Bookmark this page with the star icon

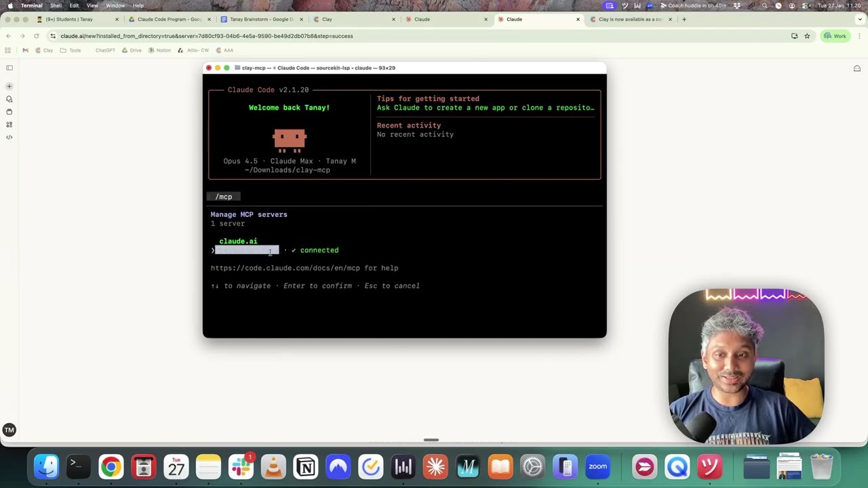(x=807, y=36)
